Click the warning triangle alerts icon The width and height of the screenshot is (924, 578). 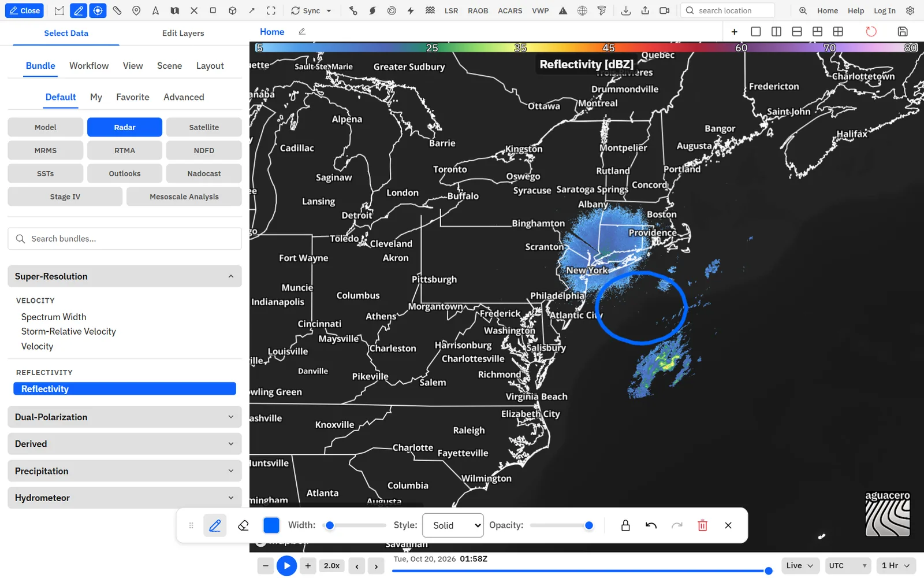563,10
